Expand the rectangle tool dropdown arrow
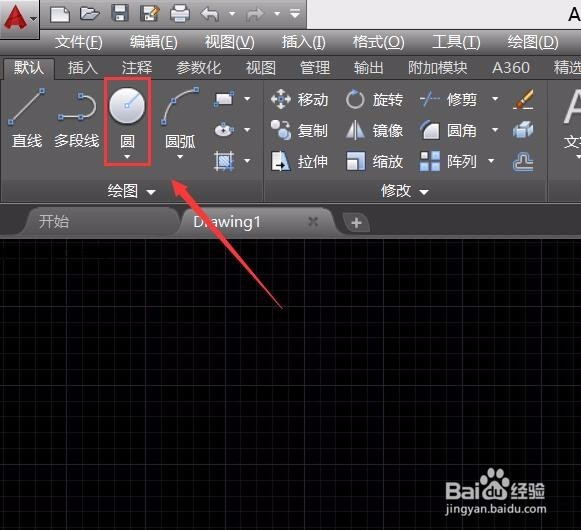 tap(247, 99)
